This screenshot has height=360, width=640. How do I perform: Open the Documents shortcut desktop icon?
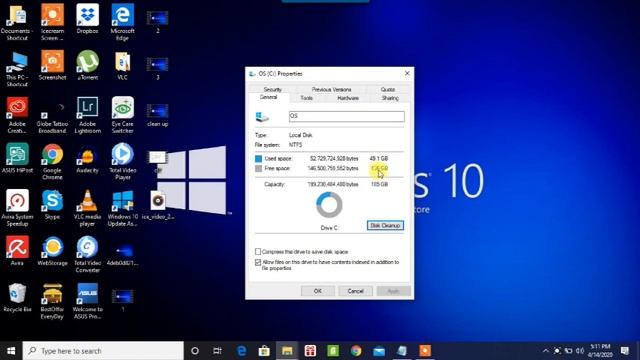tap(17, 22)
